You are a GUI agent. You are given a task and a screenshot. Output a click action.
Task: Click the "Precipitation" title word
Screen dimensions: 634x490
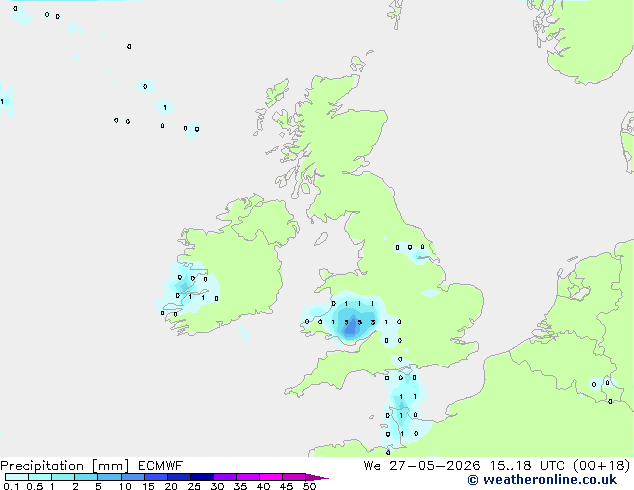(x=42, y=466)
